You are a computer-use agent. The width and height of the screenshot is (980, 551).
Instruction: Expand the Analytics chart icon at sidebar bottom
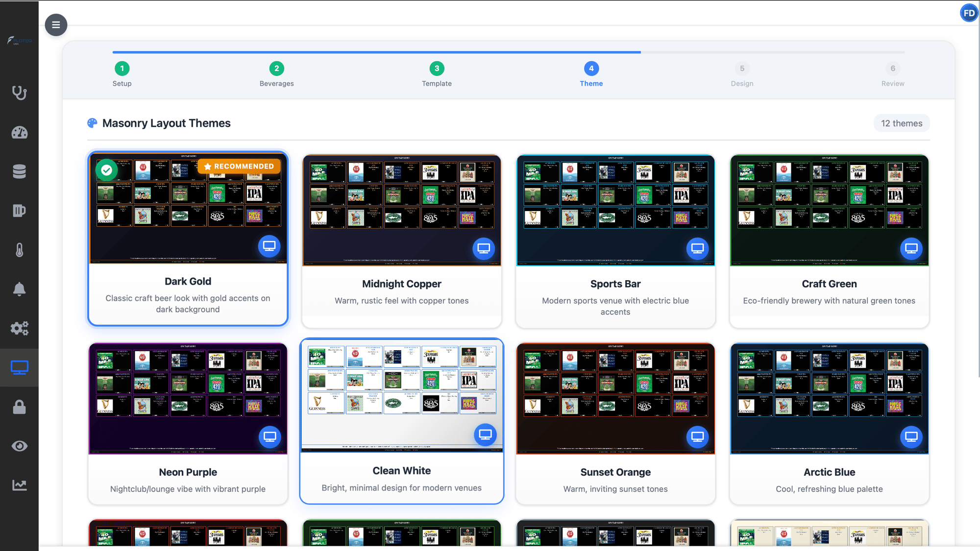click(x=19, y=485)
